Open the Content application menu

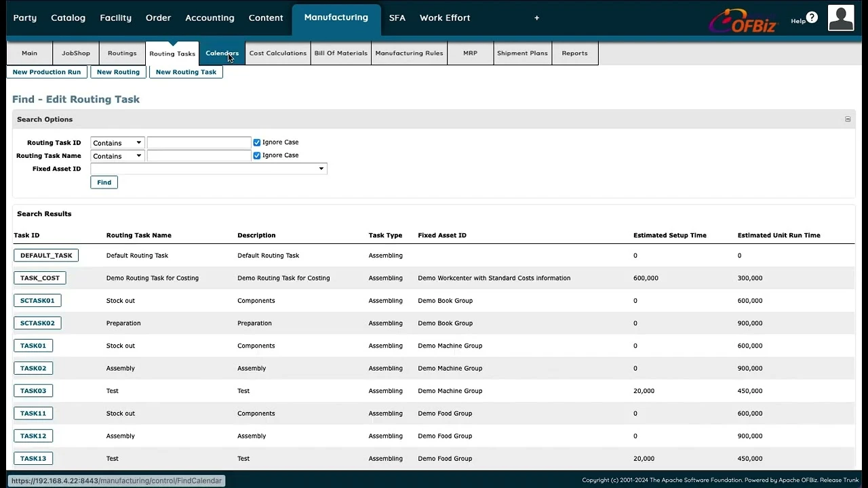click(x=266, y=18)
